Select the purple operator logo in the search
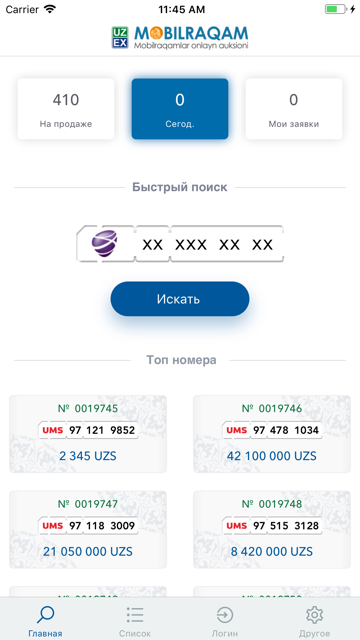Screen dimensions: 360x640 [x=104, y=244]
